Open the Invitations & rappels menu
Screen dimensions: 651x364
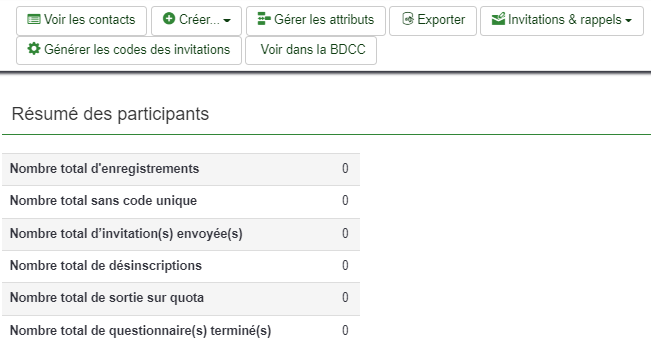click(562, 21)
